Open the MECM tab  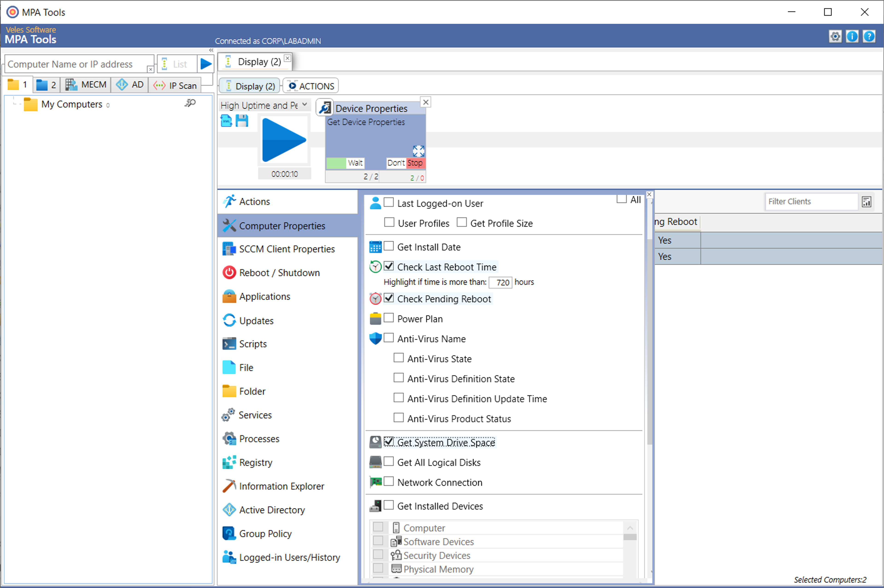pos(86,85)
